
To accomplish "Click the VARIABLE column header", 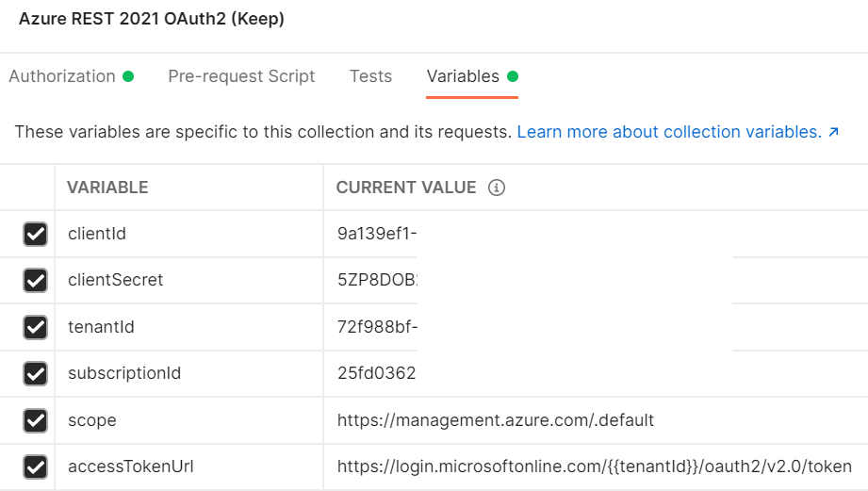I will click(108, 188).
